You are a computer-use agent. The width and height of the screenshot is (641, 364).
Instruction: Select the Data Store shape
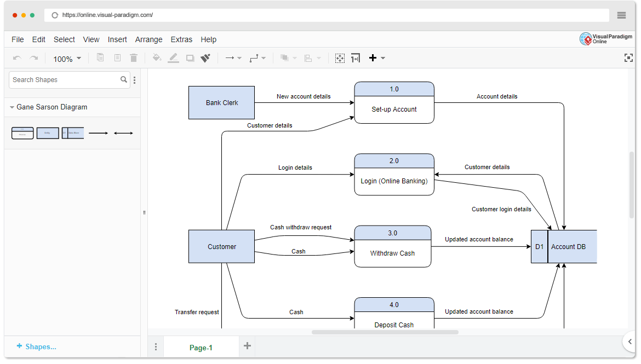click(x=73, y=132)
